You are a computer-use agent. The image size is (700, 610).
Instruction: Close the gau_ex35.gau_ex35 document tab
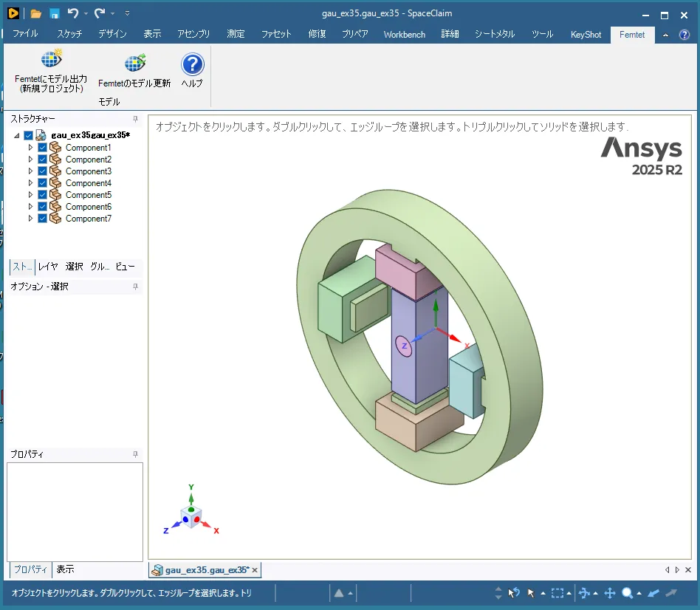pos(255,570)
